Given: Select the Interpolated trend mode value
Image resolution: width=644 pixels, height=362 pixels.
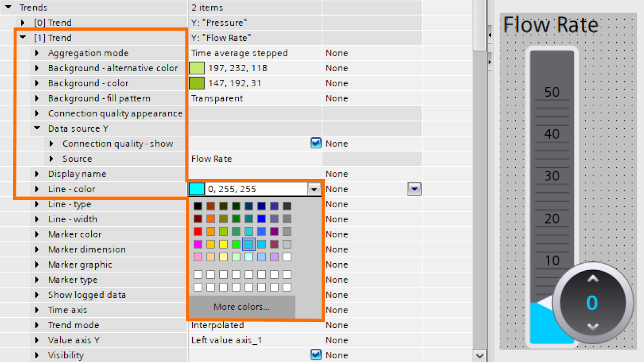Looking at the screenshot, I should 218,325.
